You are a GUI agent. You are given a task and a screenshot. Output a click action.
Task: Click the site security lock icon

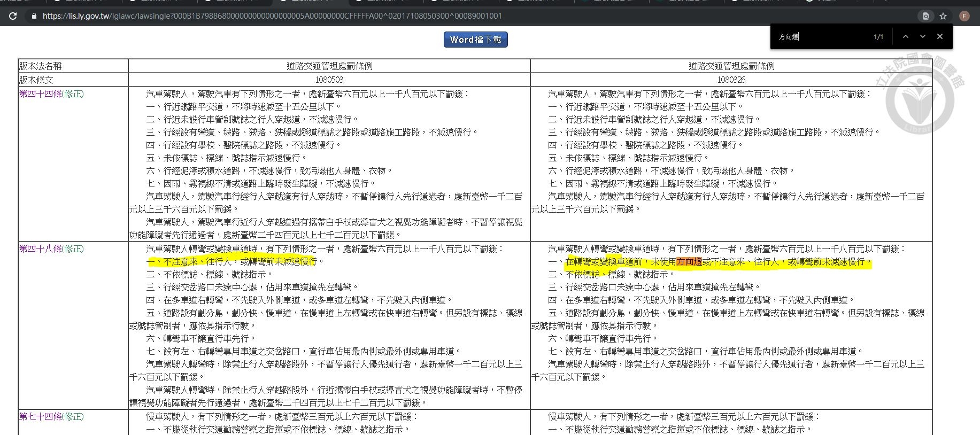pos(35,16)
